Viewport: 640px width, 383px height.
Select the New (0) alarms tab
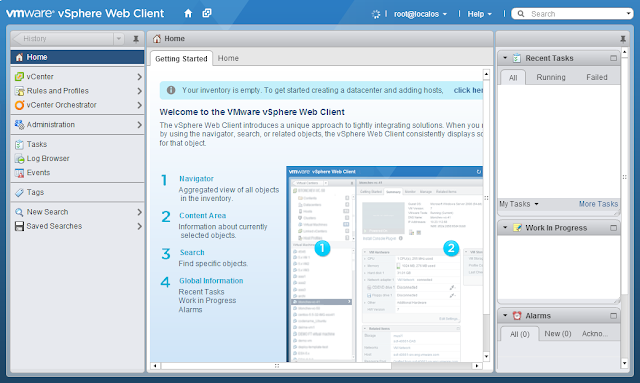pyautogui.click(x=558, y=334)
